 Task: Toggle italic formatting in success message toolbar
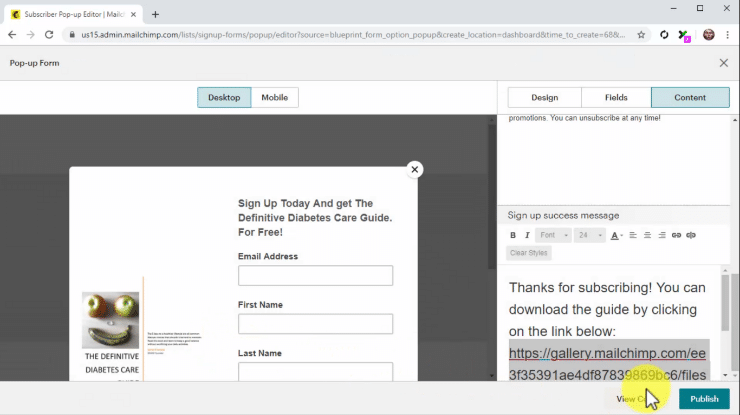click(527, 235)
